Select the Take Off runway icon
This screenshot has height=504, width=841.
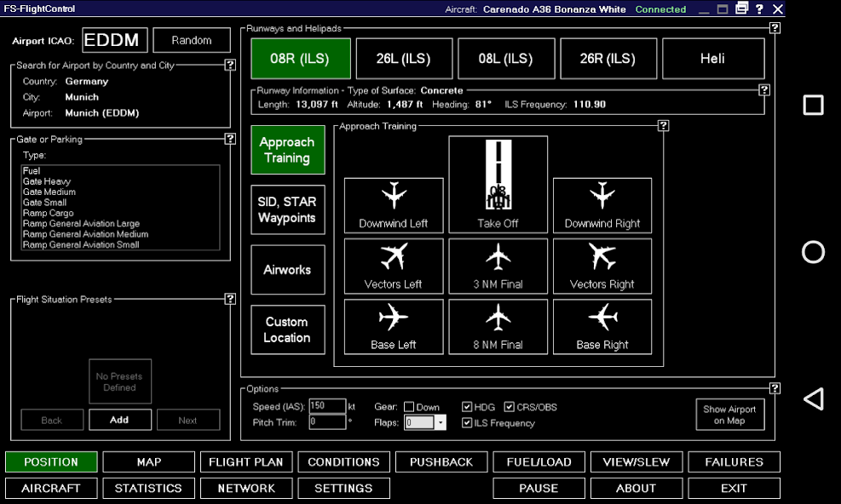coord(498,183)
